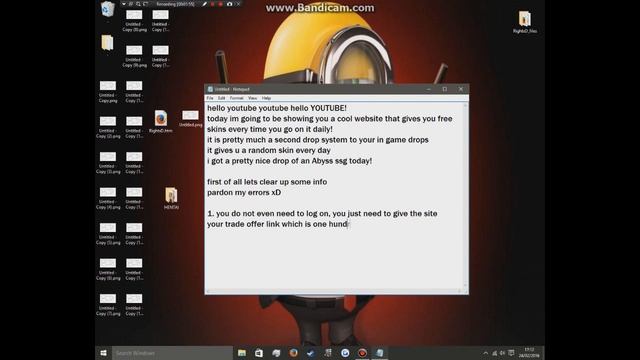Select Untitled - Copy.png desktop file

tap(108, 91)
